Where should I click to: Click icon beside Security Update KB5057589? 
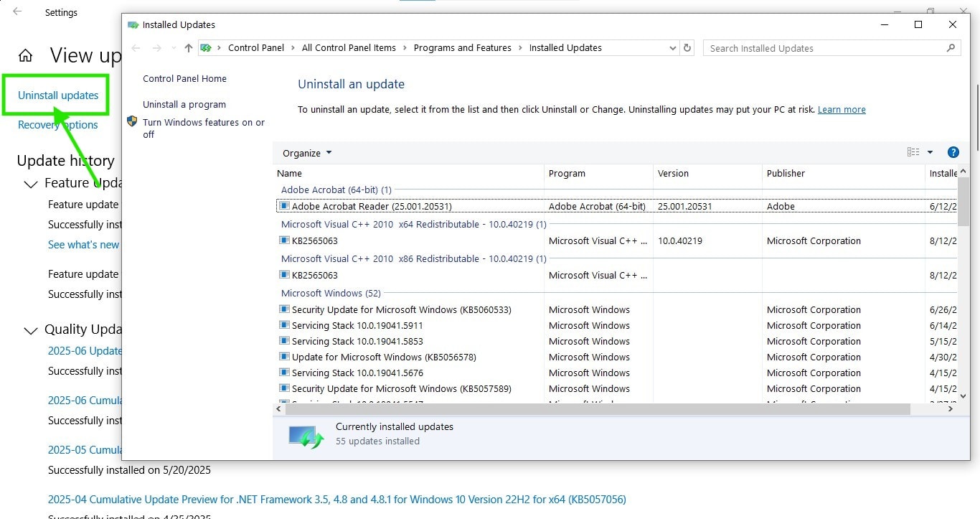point(284,388)
